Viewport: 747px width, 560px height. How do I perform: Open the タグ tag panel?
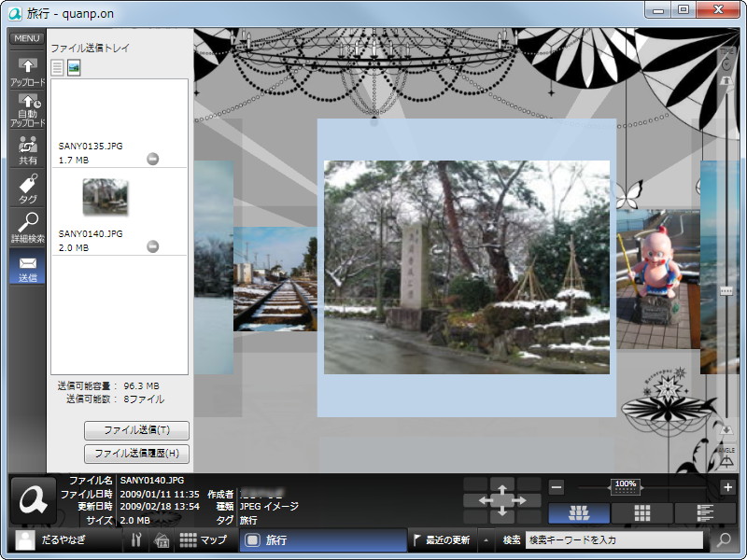tap(28, 189)
